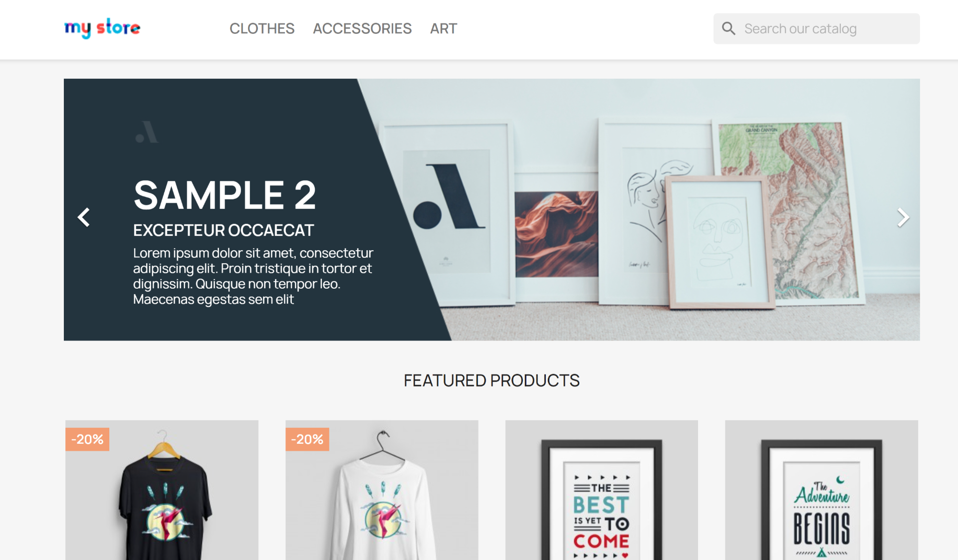The image size is (958, 560).
Task: Open the slide's Lorem ipsum description
Action: pos(253,276)
